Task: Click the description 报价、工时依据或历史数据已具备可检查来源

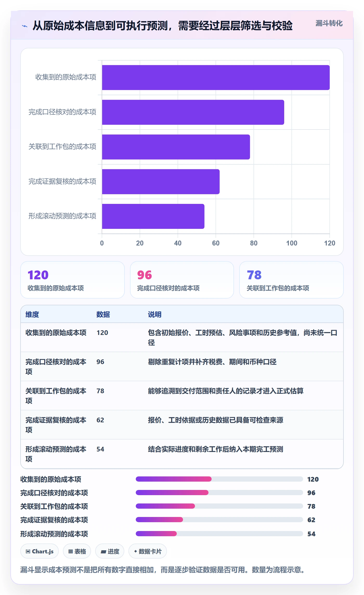Action: (216, 420)
